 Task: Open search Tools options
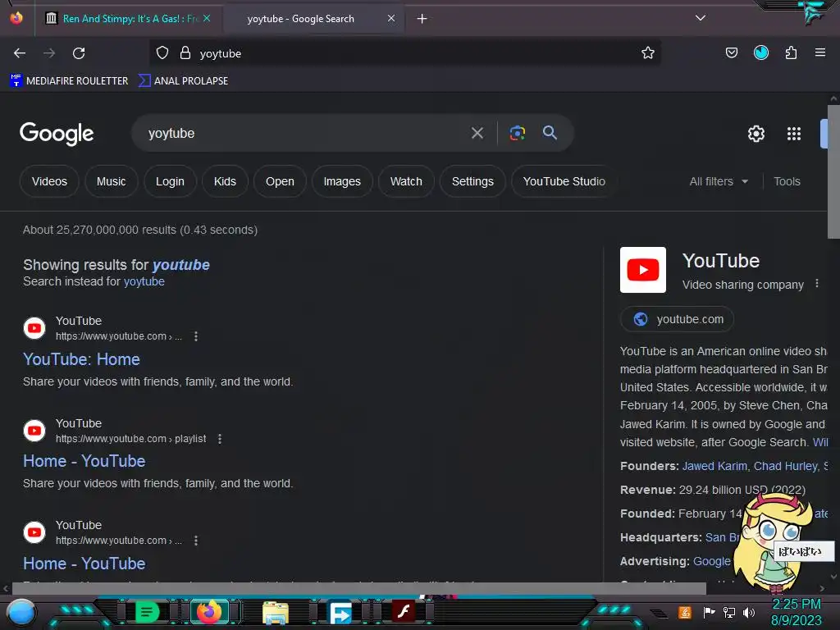click(x=787, y=181)
